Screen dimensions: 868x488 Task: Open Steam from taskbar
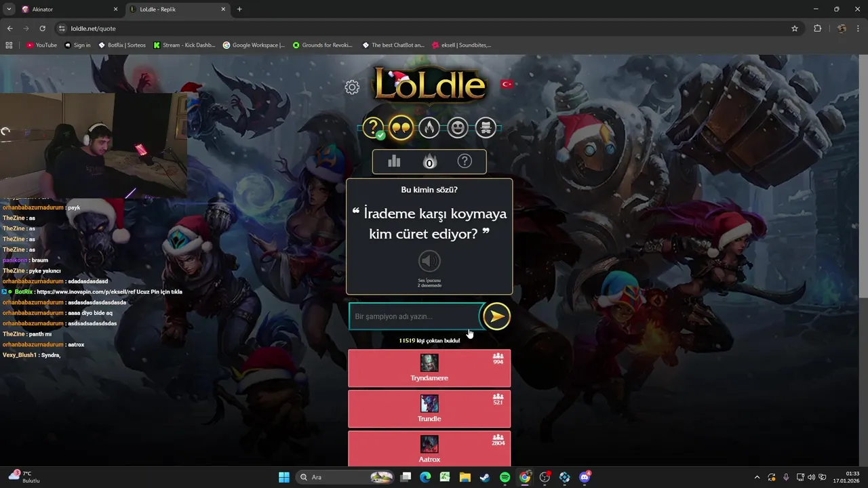pyautogui.click(x=485, y=477)
